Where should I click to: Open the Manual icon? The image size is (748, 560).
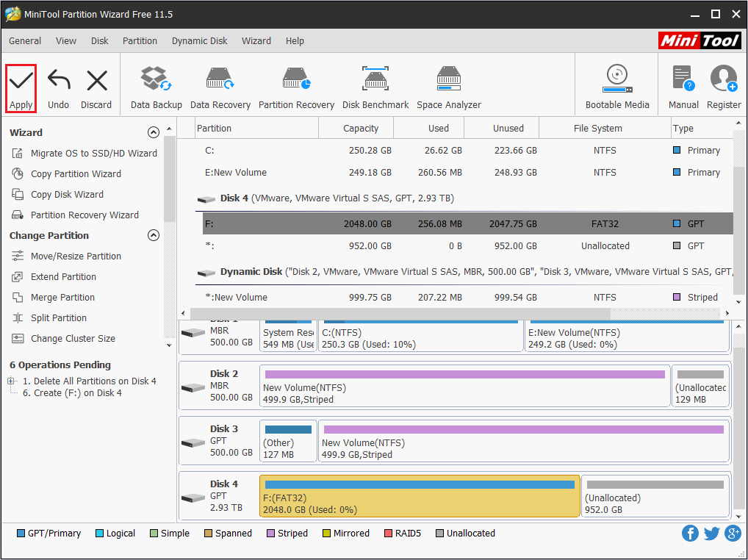683,79
